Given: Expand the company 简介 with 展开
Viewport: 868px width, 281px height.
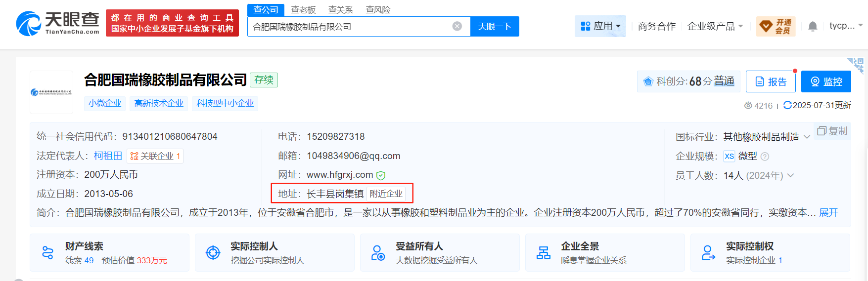Looking at the screenshot, I should point(828,212).
